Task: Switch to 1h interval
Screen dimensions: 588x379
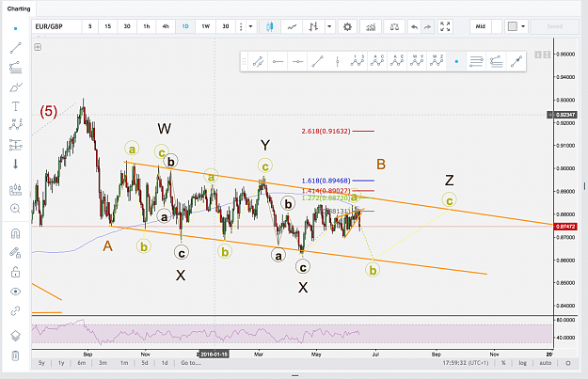Action: (x=147, y=26)
